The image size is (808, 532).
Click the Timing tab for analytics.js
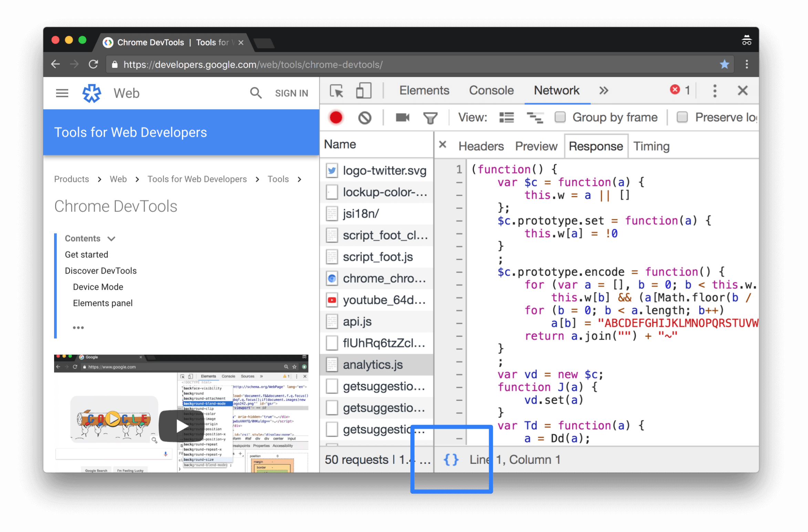[652, 146]
